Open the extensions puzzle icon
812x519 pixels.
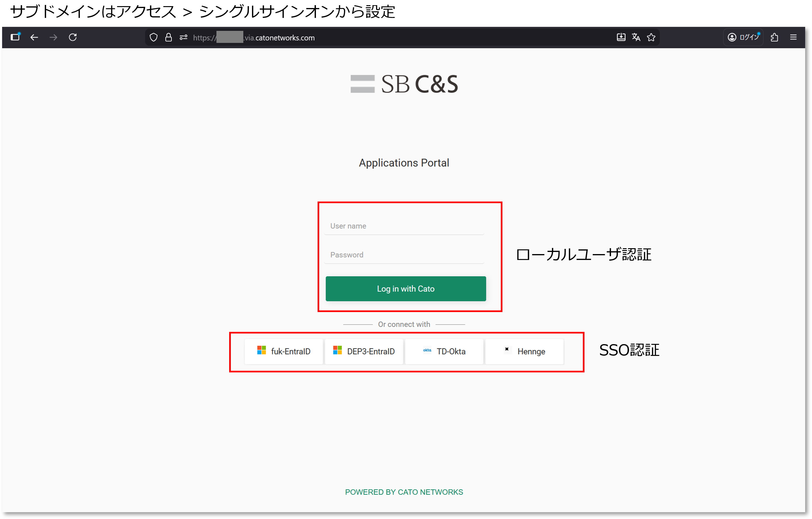pos(775,37)
